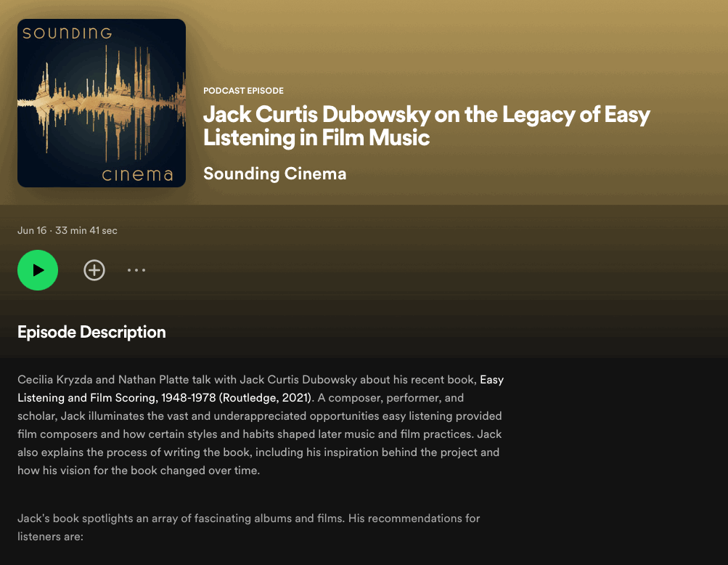Click the SOUNDING text on the cover art
This screenshot has width=728, height=565.
tap(68, 33)
